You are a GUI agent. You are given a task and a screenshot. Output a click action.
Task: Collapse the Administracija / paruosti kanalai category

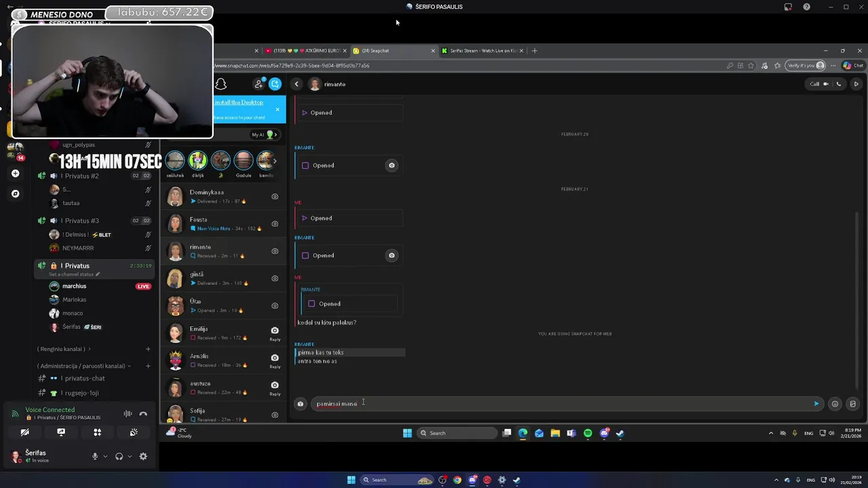pyautogui.click(x=84, y=366)
